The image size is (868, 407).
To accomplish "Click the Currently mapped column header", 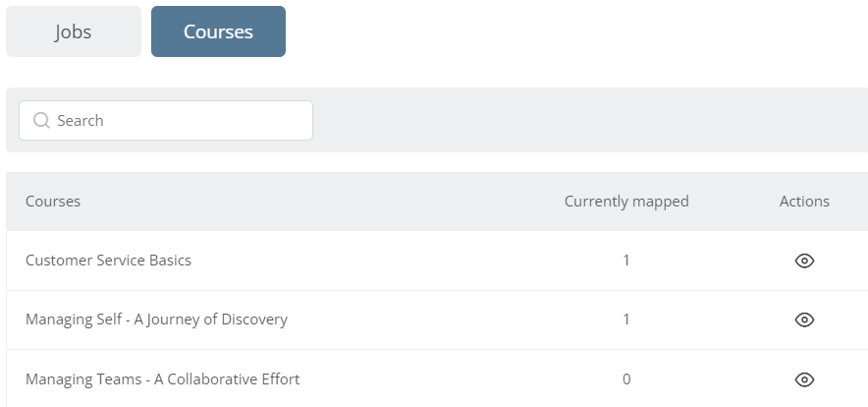I will pyautogui.click(x=626, y=202).
